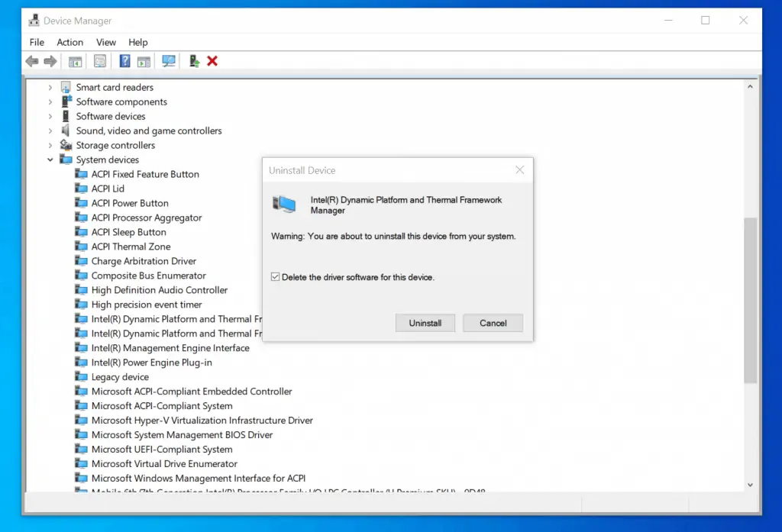Click the Properties toolbar icon
This screenshot has height=532, width=782.
click(100, 61)
